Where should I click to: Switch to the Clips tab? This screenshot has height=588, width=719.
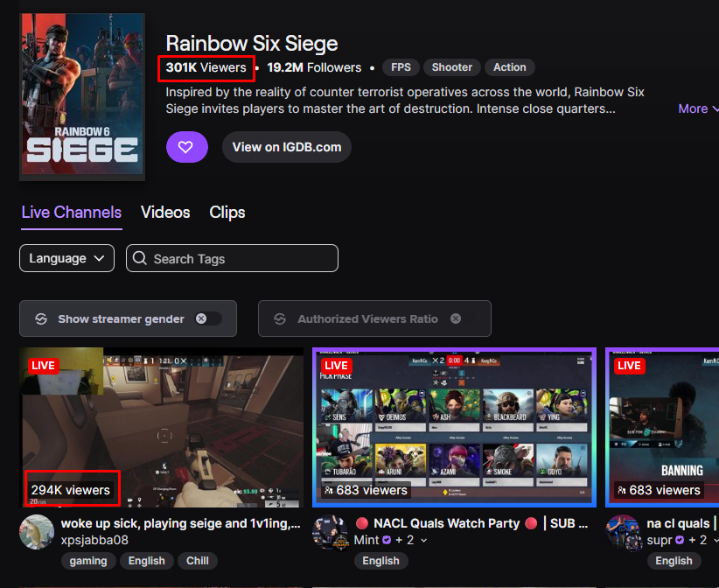227,213
